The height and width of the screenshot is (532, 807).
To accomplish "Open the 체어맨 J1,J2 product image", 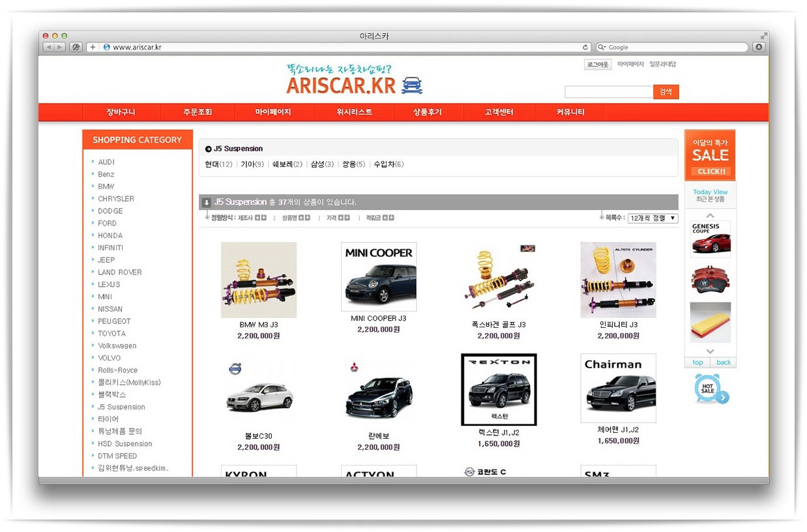I will [619, 388].
